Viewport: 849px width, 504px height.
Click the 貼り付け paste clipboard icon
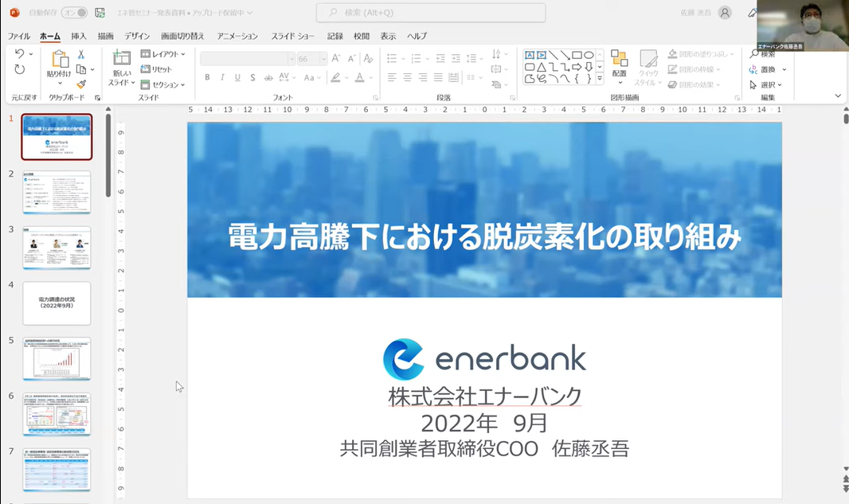click(60, 58)
